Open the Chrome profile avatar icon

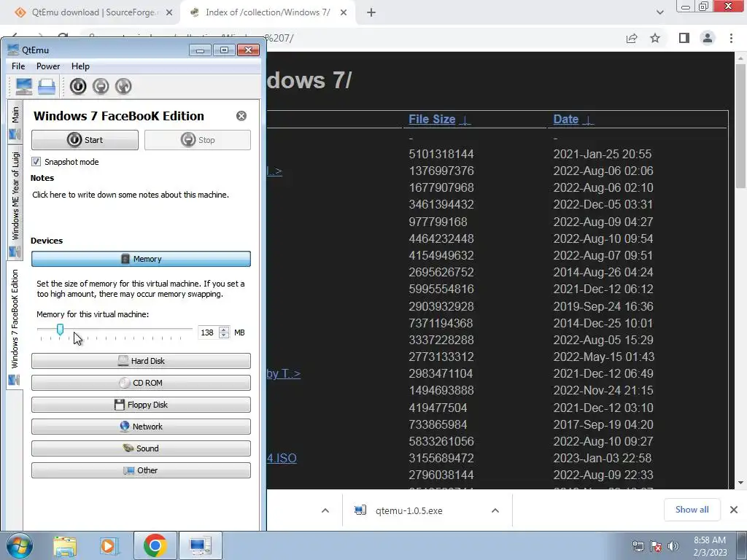click(x=708, y=38)
